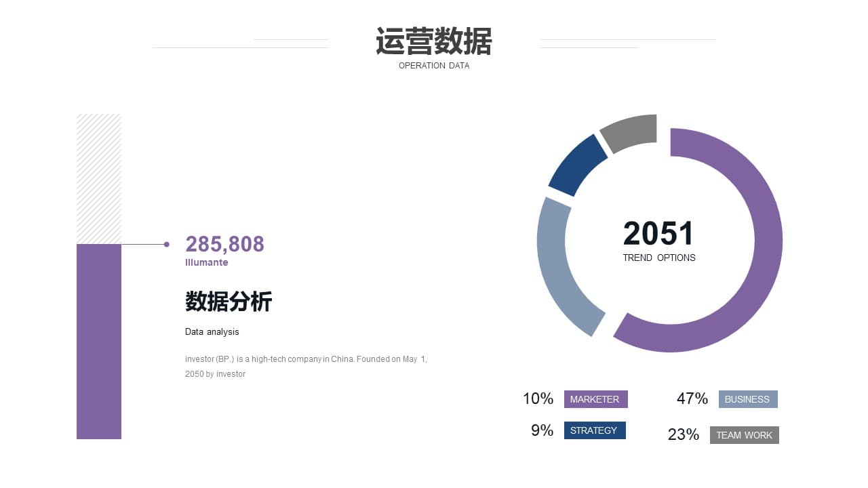
Task: Click the solid purple bar portion
Action: pyautogui.click(x=99, y=342)
